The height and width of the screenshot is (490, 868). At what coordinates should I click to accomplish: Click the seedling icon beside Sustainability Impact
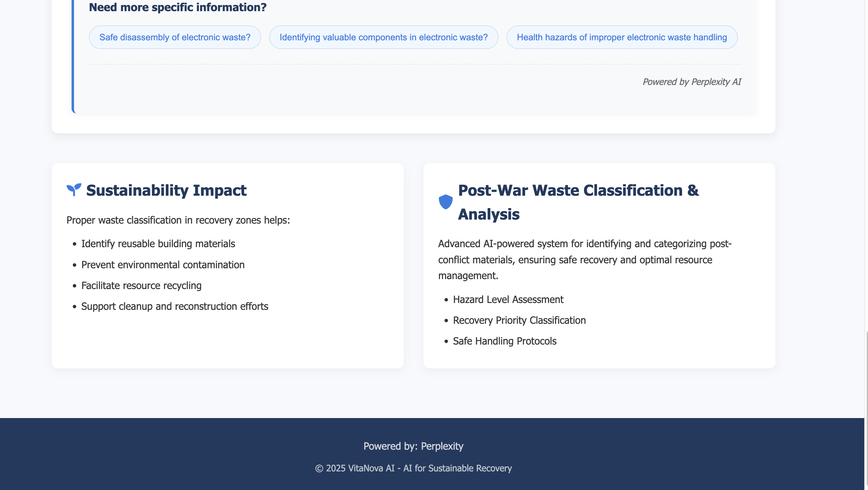[x=74, y=190]
